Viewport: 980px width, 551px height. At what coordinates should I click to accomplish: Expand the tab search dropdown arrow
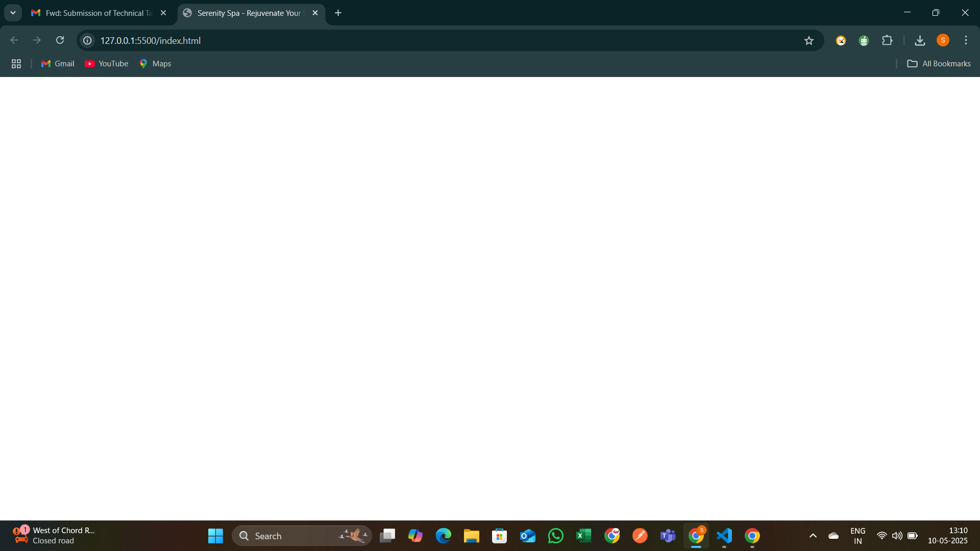click(13, 13)
